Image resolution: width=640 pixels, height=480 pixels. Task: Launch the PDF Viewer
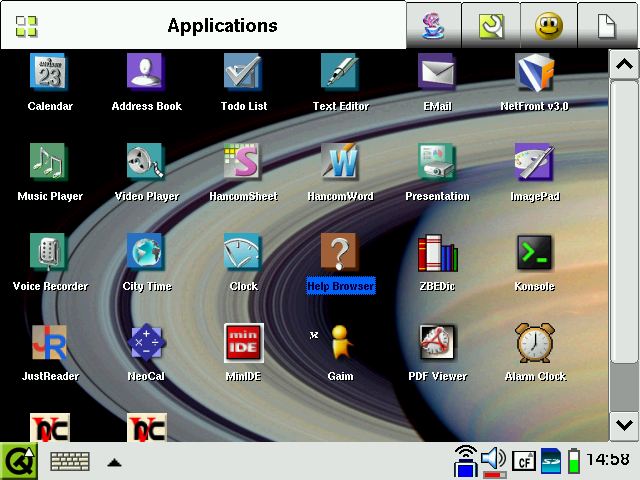[x=437, y=342]
